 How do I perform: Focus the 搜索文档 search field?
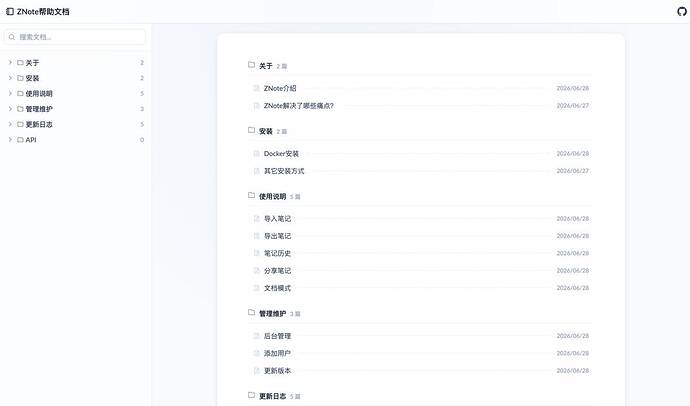pos(75,37)
